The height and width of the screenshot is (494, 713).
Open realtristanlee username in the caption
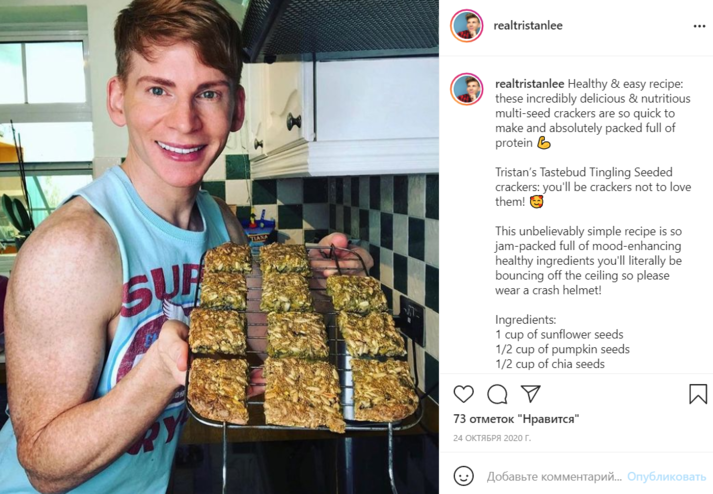(x=530, y=84)
